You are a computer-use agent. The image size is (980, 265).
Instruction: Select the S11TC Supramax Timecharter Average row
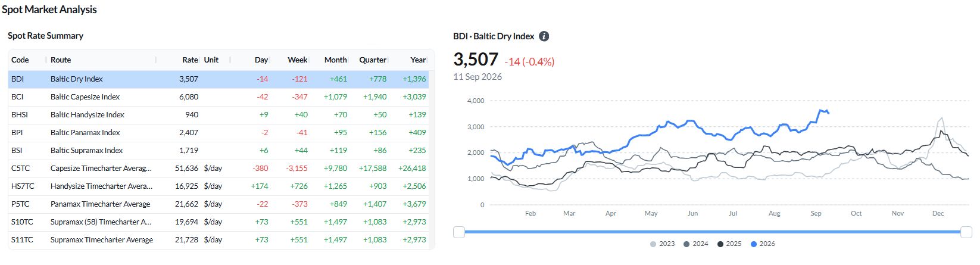click(219, 240)
